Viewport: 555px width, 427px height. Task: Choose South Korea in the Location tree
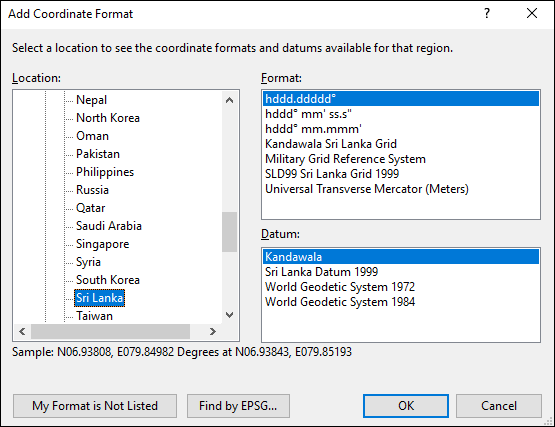click(108, 280)
